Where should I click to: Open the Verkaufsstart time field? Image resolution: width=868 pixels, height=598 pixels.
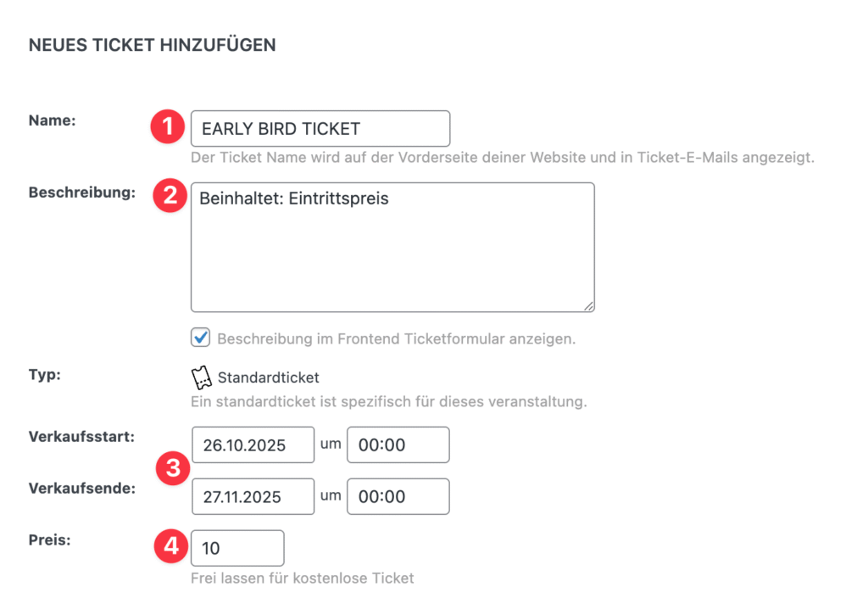[x=398, y=444]
